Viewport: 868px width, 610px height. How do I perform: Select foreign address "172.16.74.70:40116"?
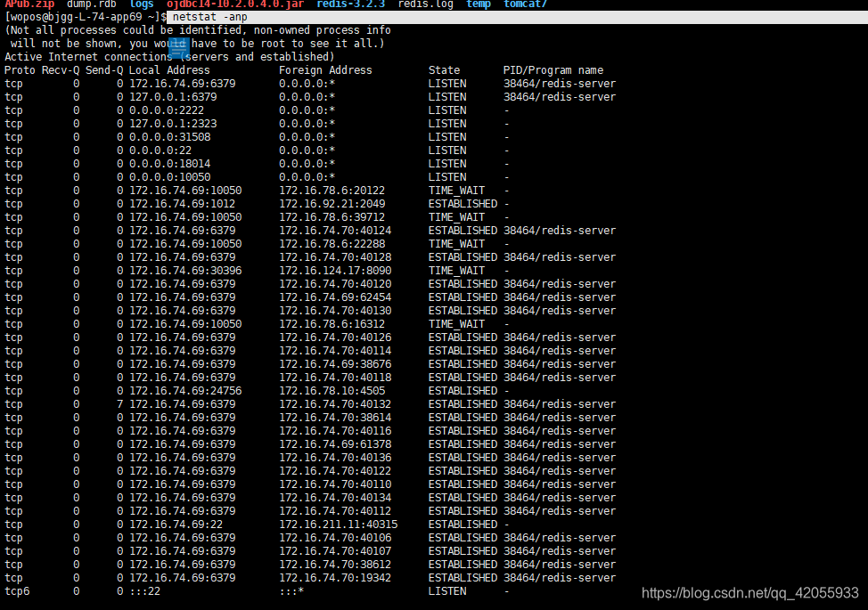pyautogui.click(x=335, y=431)
